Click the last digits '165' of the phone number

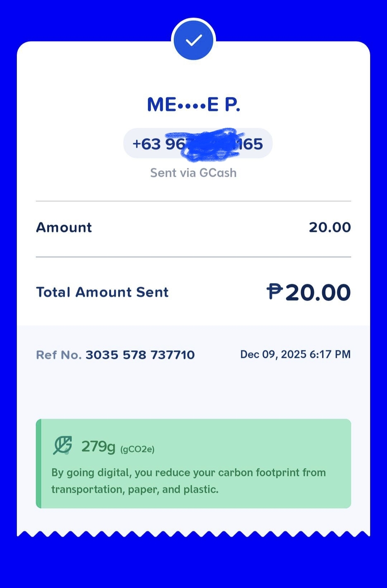[x=250, y=144]
